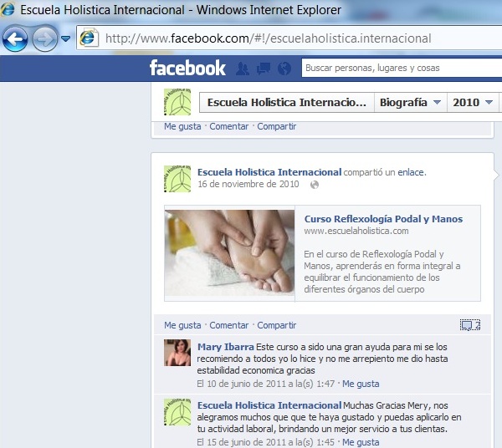This screenshot has height=448, width=502.
Task: Click Comentar on the top post
Action: 229,127
